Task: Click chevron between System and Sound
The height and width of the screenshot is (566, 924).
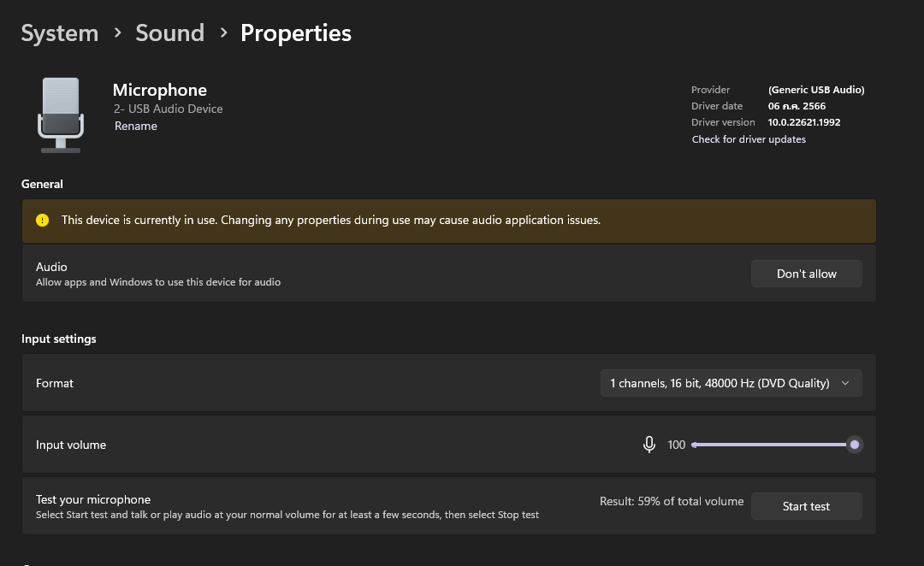Action: pyautogui.click(x=117, y=33)
